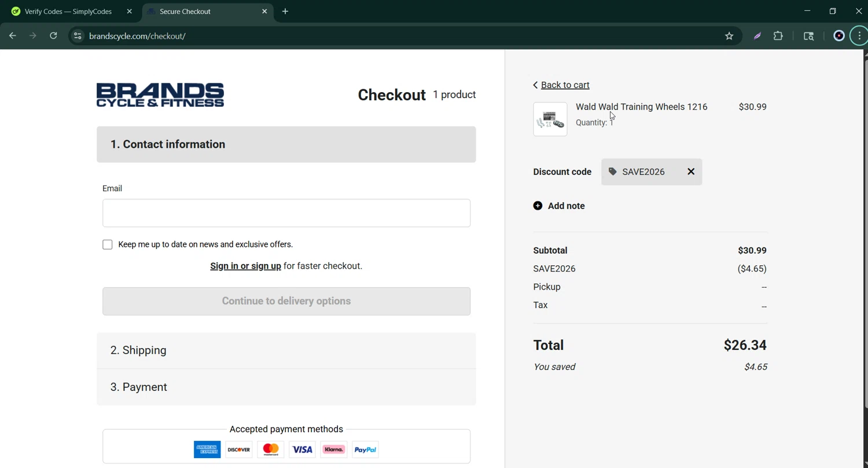
Task: Open the purple feather extension icon
Action: [x=757, y=36]
